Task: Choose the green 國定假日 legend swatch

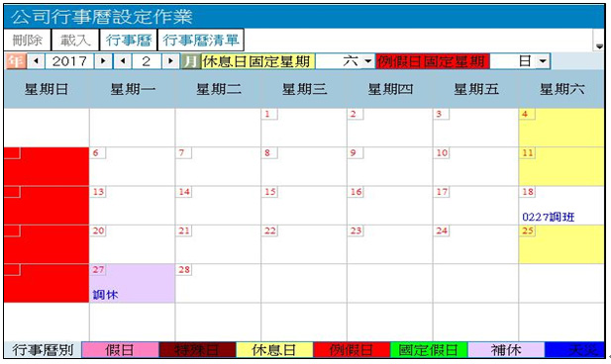Action: 429,349
